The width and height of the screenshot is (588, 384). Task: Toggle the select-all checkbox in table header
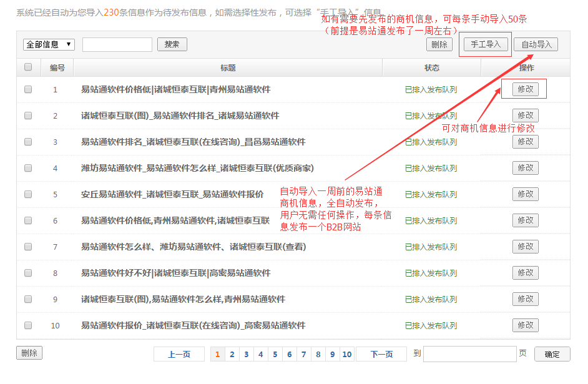pyautogui.click(x=28, y=67)
